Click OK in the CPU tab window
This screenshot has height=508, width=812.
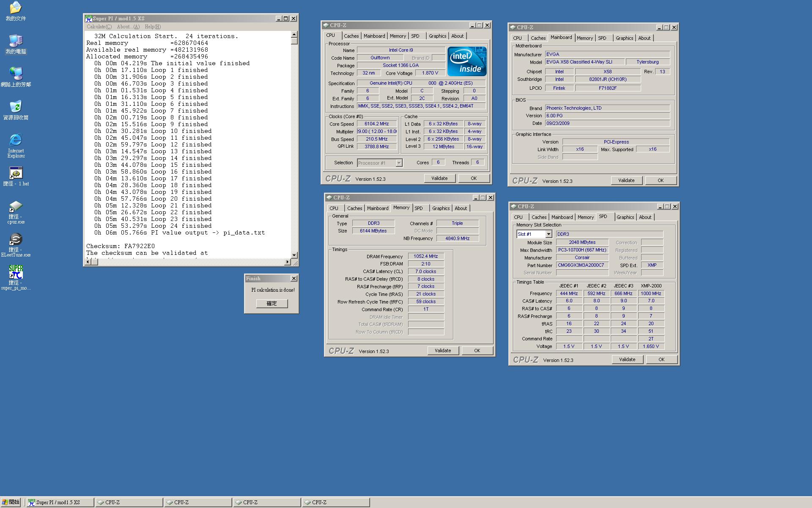coord(474,178)
